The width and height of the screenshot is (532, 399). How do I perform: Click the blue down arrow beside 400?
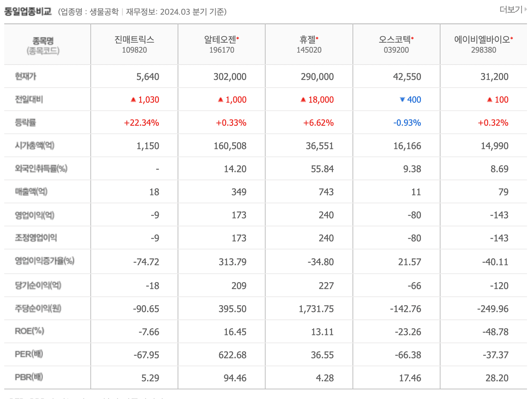click(x=402, y=100)
